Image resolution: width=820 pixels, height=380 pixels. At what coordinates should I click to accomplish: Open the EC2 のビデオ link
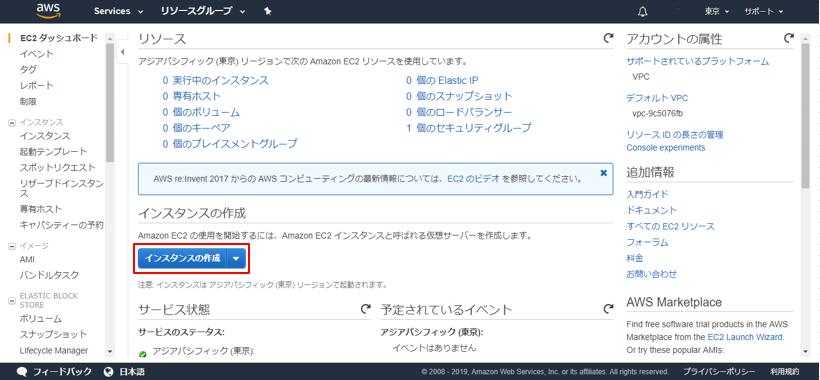click(x=474, y=179)
